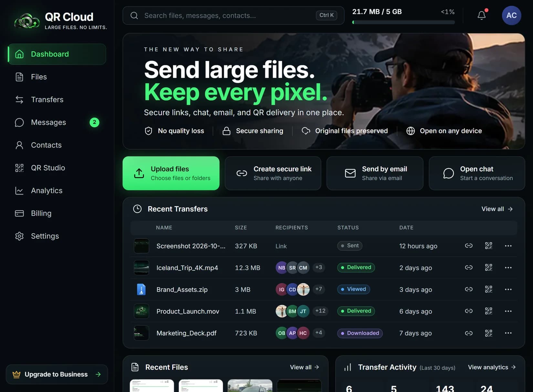Click the search magnifier icon
The width and height of the screenshot is (533, 392).
134,15
